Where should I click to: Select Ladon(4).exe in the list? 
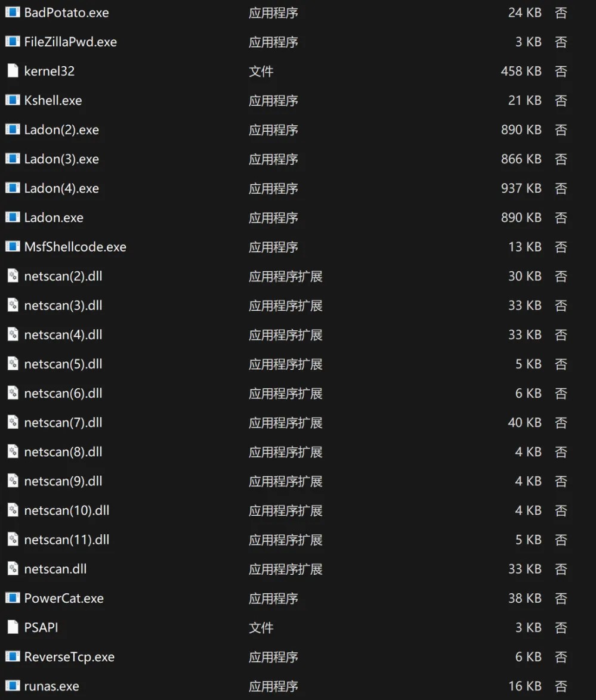61,188
